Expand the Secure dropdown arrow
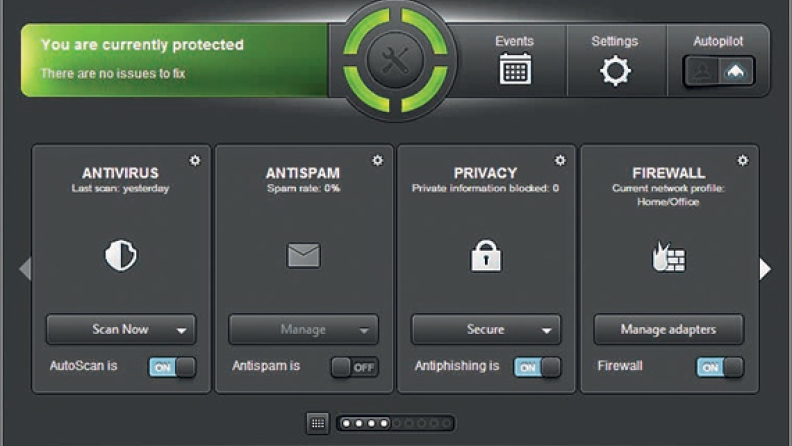 [x=547, y=331]
